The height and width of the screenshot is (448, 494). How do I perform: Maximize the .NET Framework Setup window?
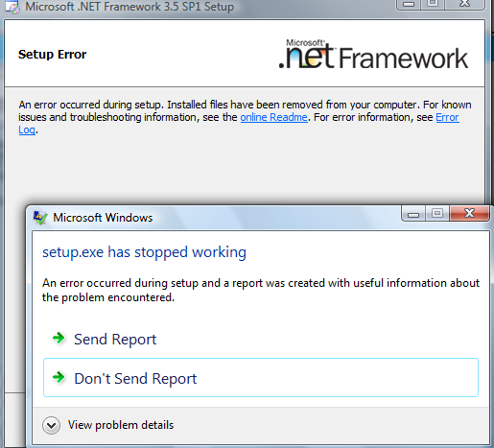click(433, 4)
